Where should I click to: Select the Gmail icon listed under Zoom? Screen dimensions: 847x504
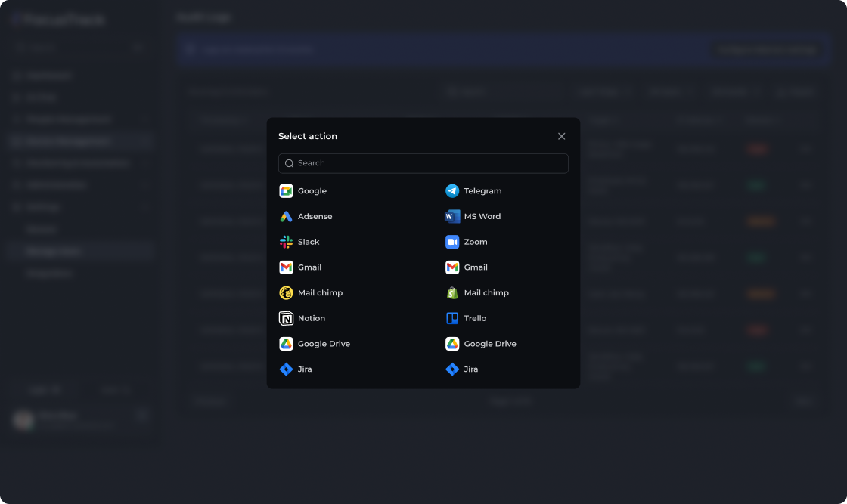click(x=452, y=267)
